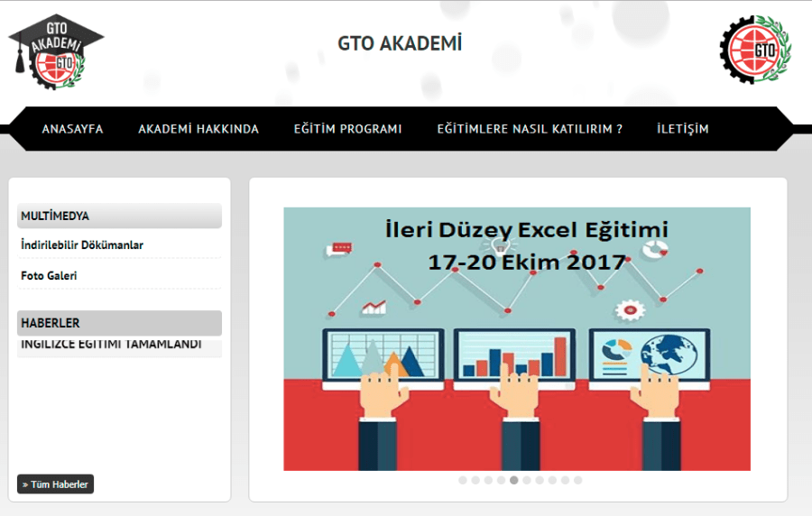Open Eğitimlere Nasıl Katılırım ? menu item
Viewport: 812px width, 516px height.
[x=530, y=129]
